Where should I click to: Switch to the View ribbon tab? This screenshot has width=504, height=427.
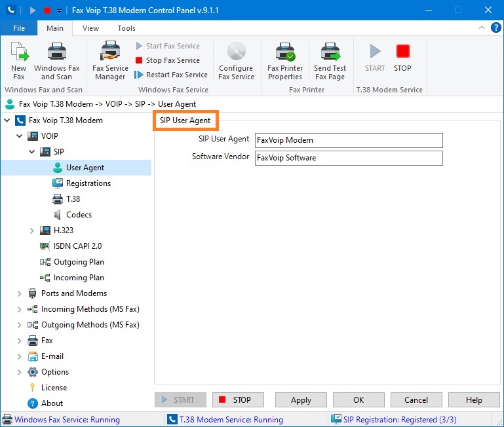coord(90,28)
